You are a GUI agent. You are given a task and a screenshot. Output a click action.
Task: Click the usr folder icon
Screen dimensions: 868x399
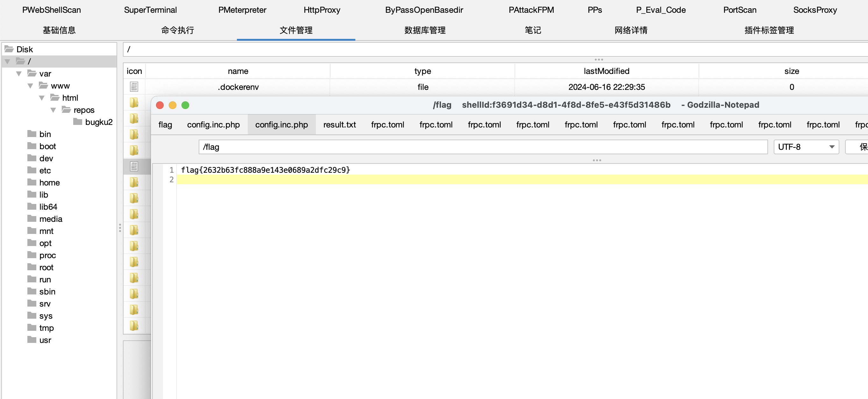pos(32,340)
